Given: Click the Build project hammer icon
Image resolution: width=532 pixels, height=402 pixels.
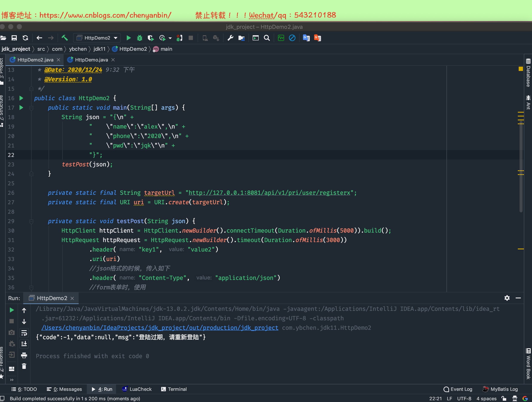Looking at the screenshot, I should click(x=64, y=38).
